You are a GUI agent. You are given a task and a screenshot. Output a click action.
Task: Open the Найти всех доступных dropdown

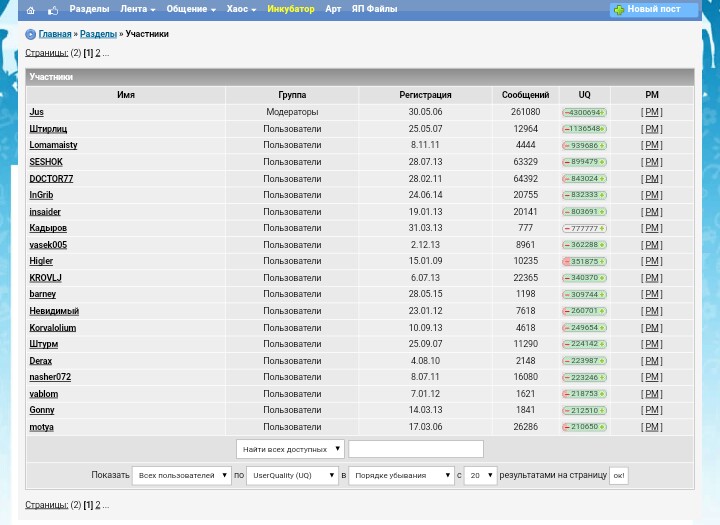(290, 449)
